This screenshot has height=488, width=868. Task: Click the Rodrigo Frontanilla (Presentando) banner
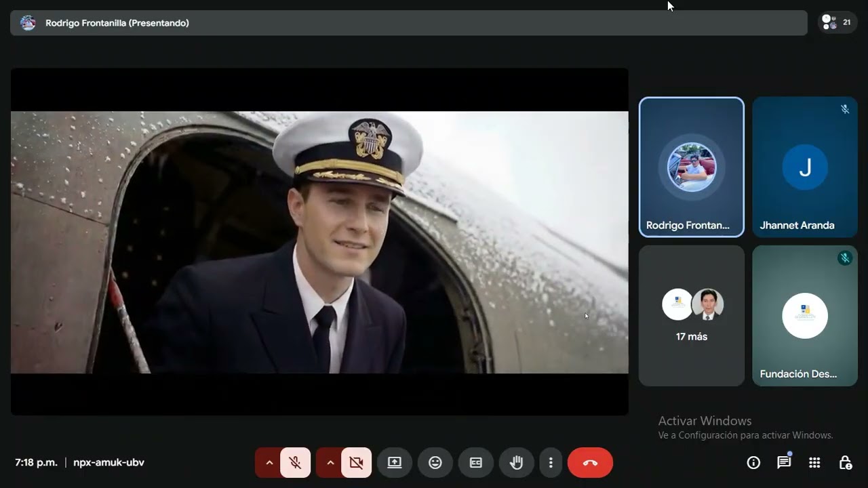click(x=408, y=23)
